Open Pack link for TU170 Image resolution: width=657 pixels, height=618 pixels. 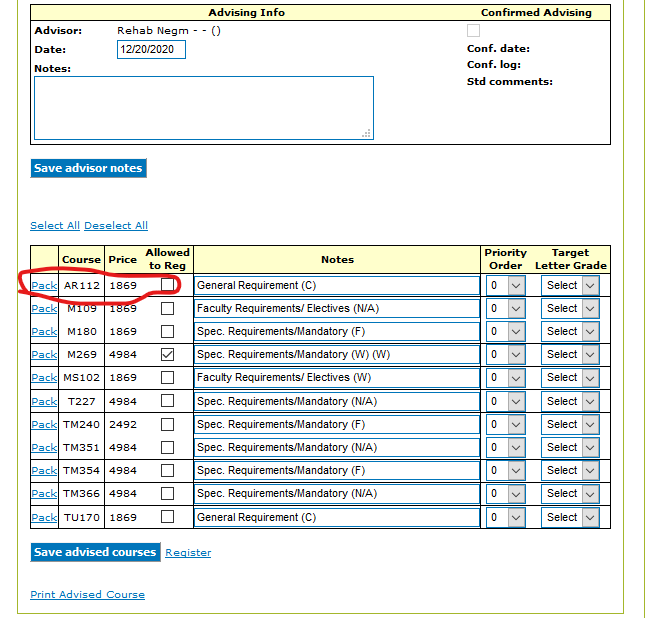[44, 518]
